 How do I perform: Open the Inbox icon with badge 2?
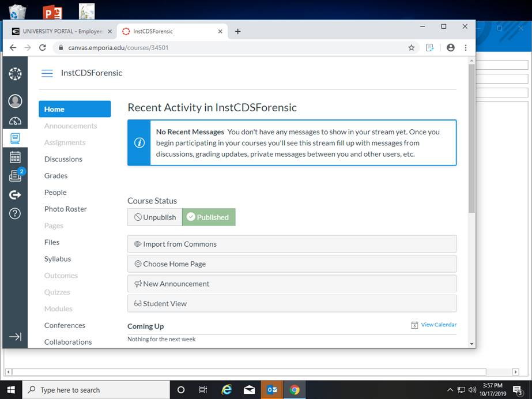[16, 176]
